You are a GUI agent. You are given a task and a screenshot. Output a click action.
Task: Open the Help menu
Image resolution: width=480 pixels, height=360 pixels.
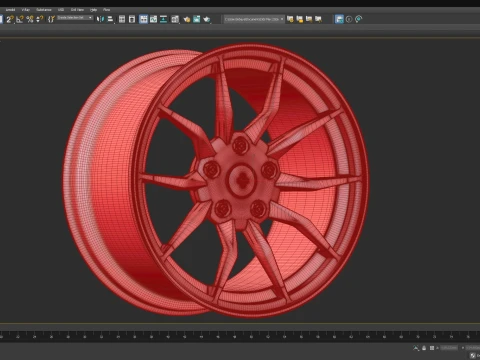[x=93, y=10]
